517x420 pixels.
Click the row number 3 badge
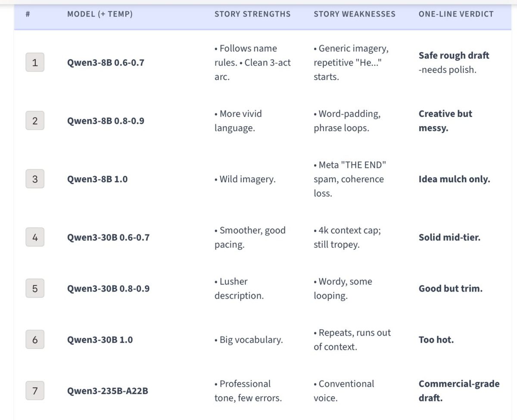click(35, 179)
